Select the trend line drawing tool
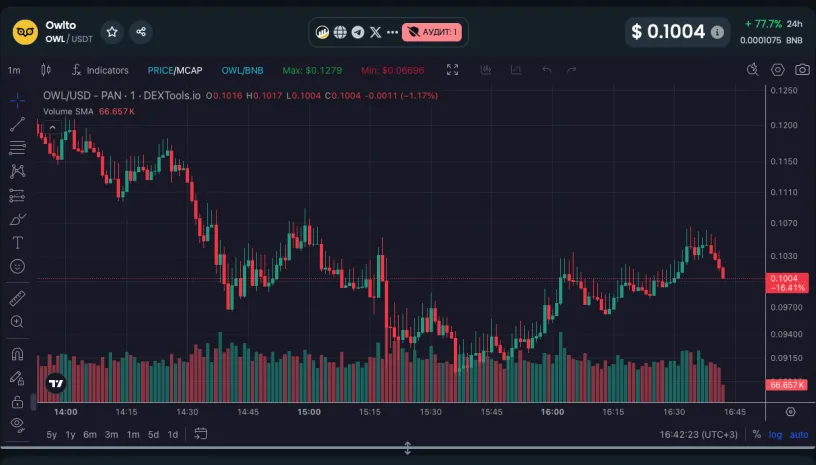The height and width of the screenshot is (465, 816). [17, 124]
